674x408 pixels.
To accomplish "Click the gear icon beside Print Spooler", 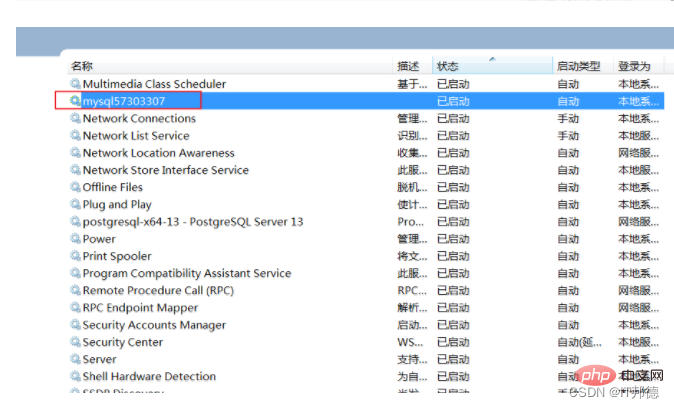I will (75, 255).
